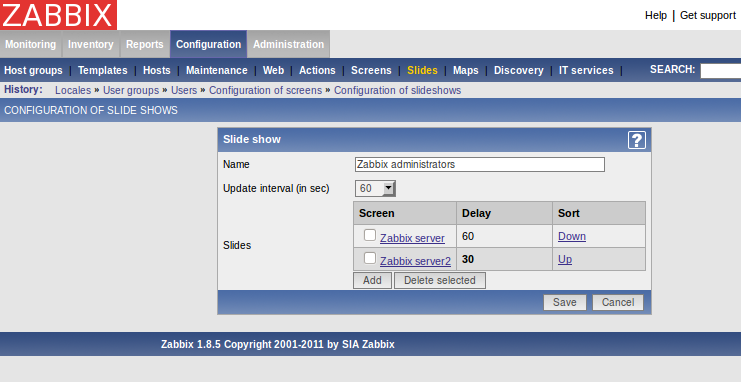
Task: Open Configuration of screens history link
Action: click(265, 90)
